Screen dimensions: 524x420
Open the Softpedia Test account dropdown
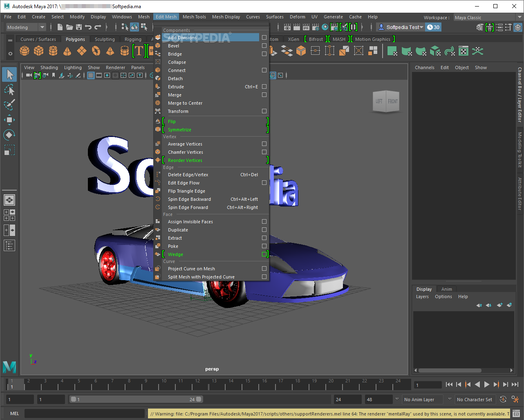pos(401,27)
